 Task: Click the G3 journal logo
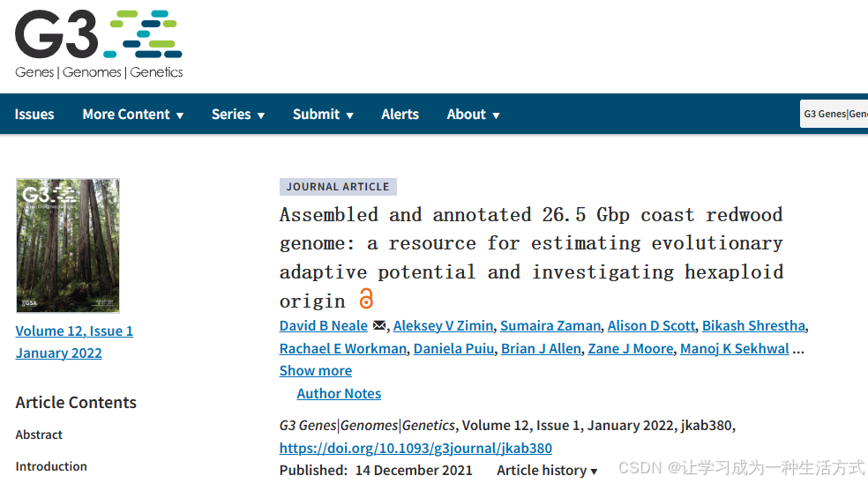coord(99,44)
